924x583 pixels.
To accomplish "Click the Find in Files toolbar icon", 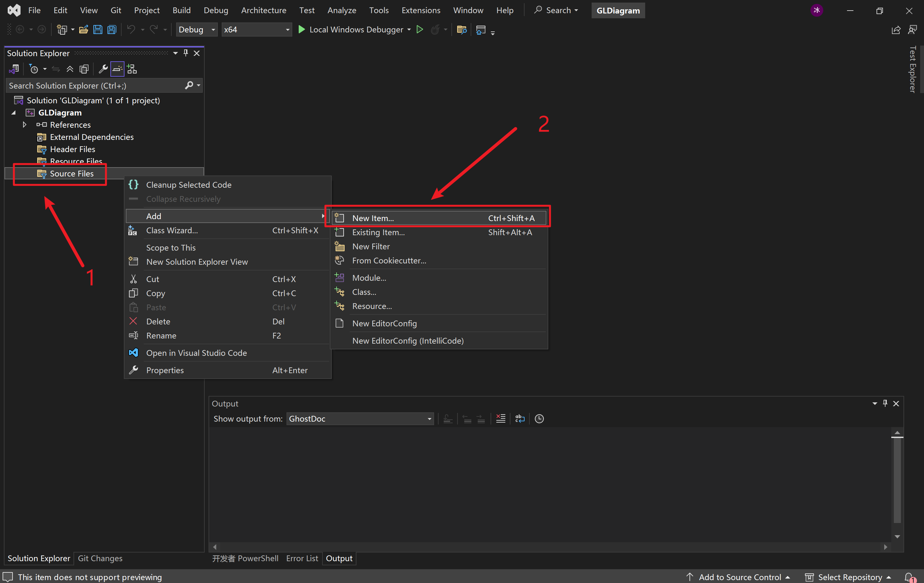I will [462, 30].
